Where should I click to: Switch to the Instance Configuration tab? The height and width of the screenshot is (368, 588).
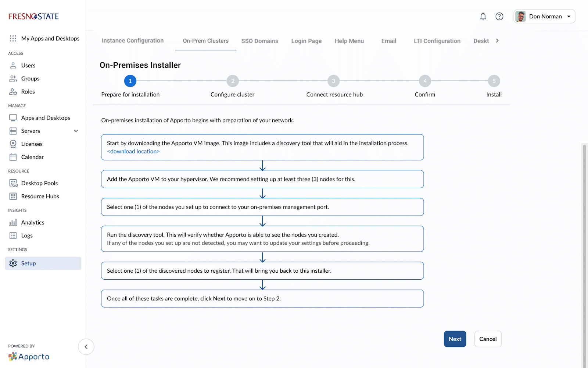(x=132, y=40)
